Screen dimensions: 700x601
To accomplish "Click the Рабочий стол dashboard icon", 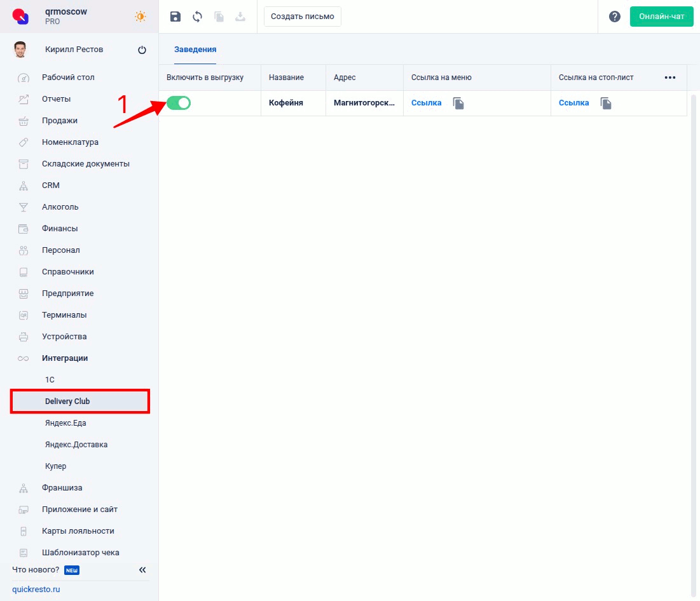I will [24, 78].
